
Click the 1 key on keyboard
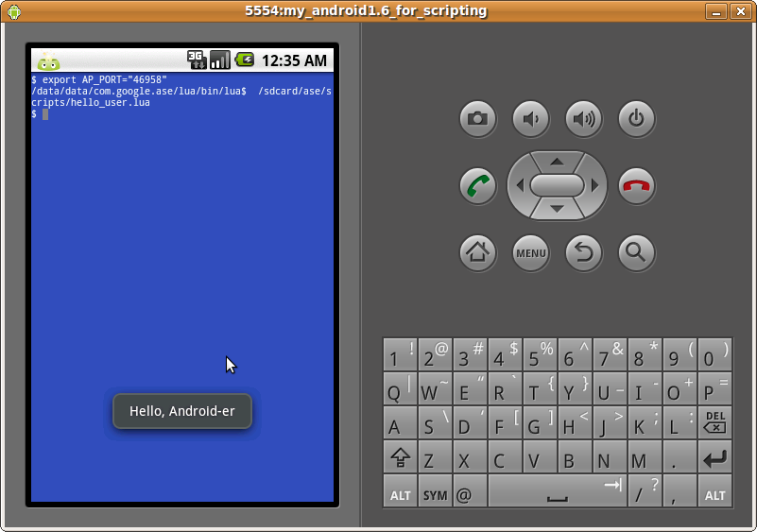click(x=400, y=354)
